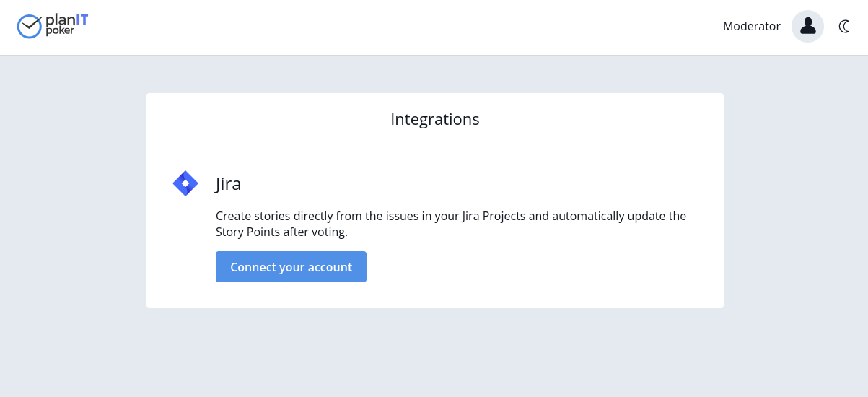
Task: Click Connect your account button
Action: [291, 267]
